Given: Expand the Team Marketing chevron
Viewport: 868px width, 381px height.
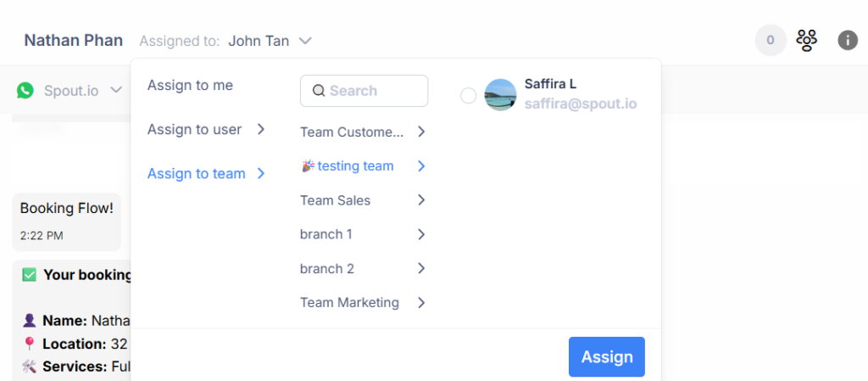Looking at the screenshot, I should (421, 302).
